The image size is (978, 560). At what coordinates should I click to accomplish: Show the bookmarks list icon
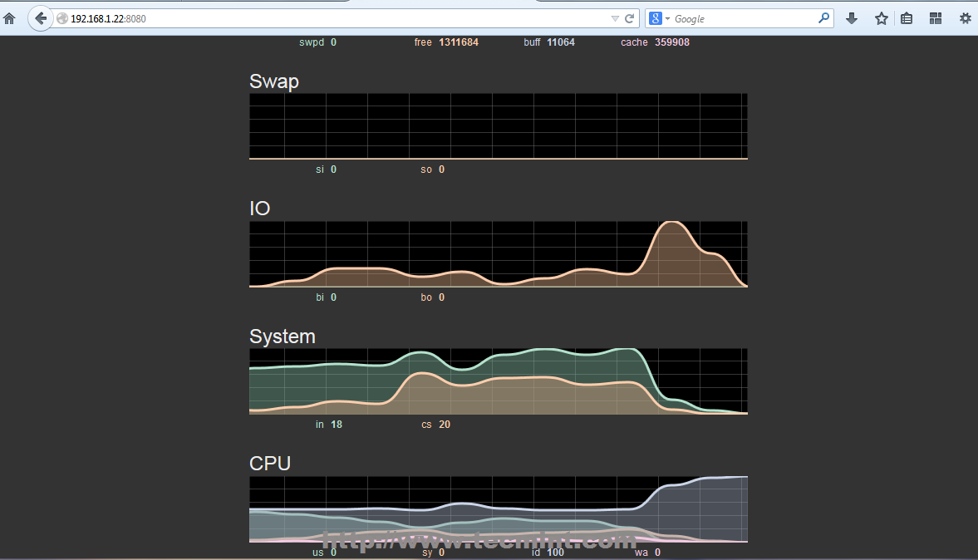point(907,18)
